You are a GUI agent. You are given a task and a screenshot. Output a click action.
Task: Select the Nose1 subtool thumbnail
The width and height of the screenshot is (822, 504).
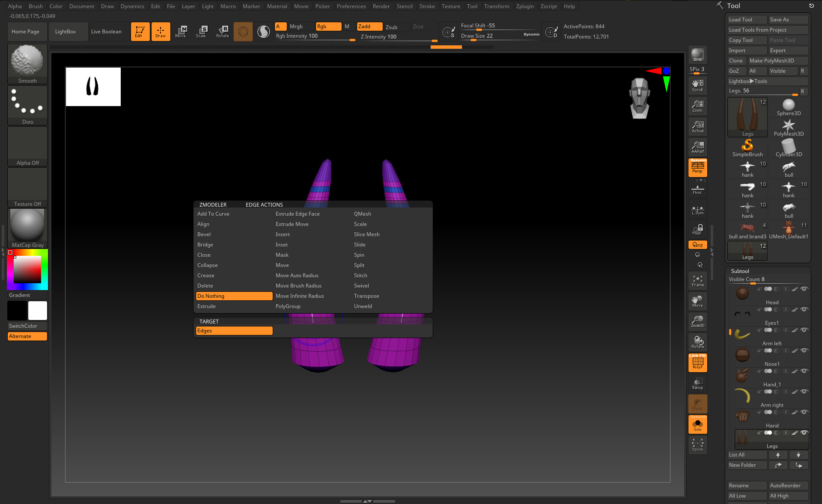[742, 355]
